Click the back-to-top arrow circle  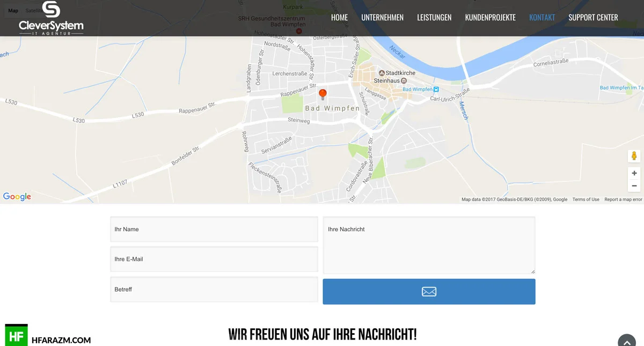click(x=627, y=341)
